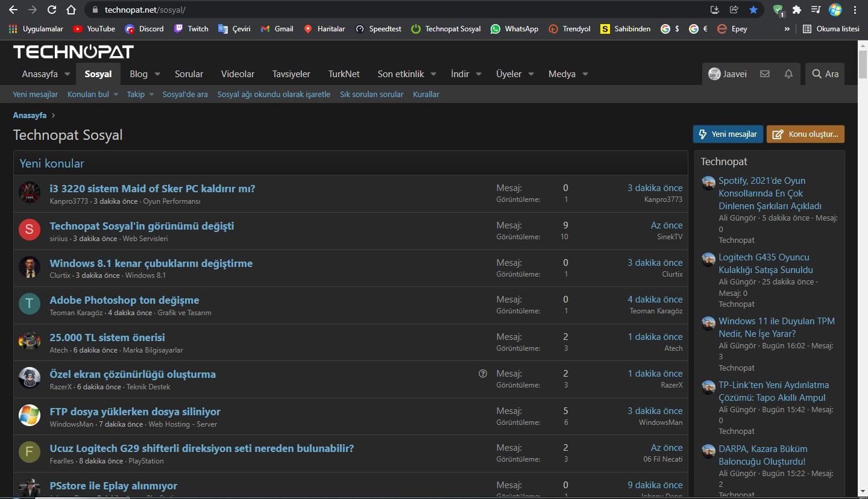Open article 'Logitech G435 Oyuncu Kulaklığı Satışa Sunuldu'
The image size is (868, 499).
tap(766, 263)
